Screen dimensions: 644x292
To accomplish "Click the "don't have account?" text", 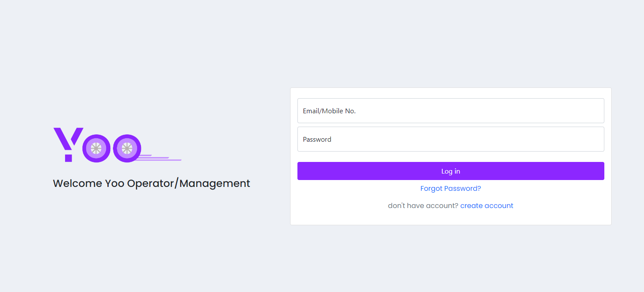I will pyautogui.click(x=423, y=206).
